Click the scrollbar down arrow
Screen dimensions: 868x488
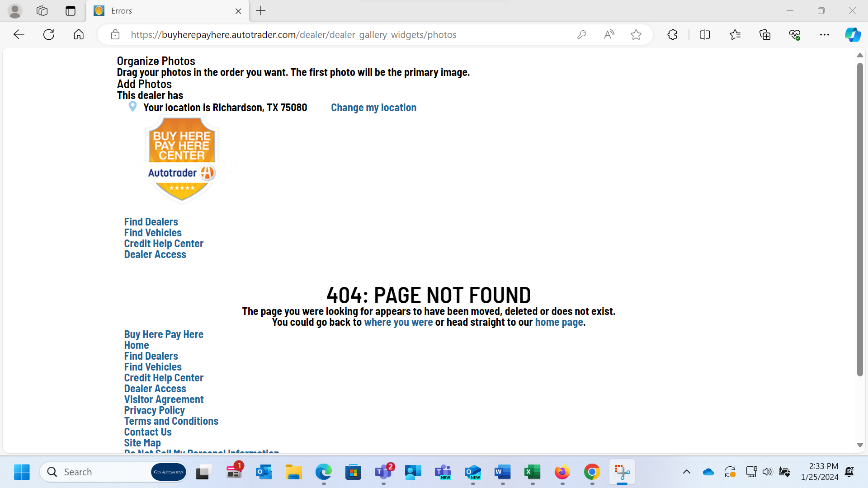point(860,445)
